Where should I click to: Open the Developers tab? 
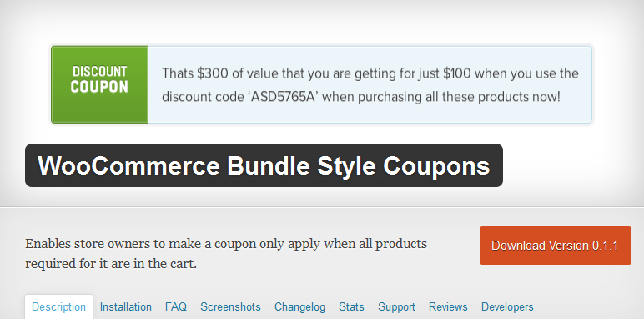point(507,307)
